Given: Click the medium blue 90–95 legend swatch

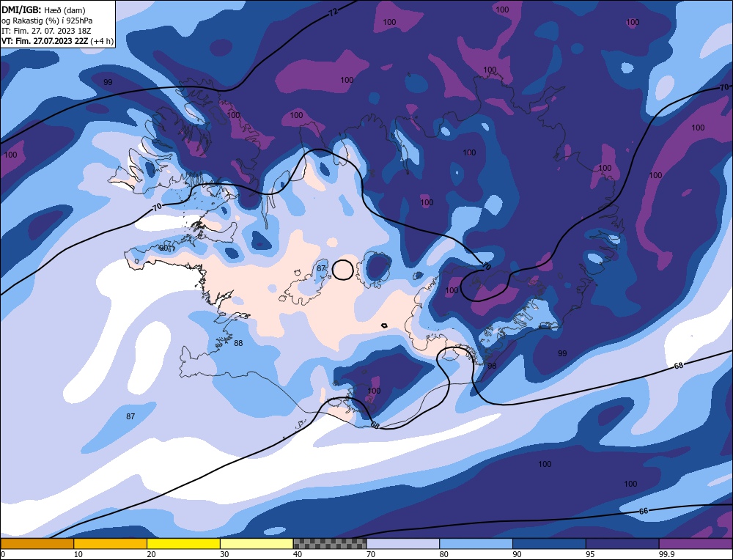Looking at the screenshot, I should point(549,543).
